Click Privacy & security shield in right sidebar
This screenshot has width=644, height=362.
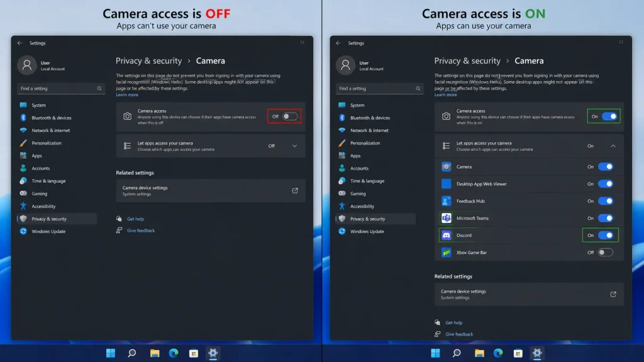pos(341,219)
